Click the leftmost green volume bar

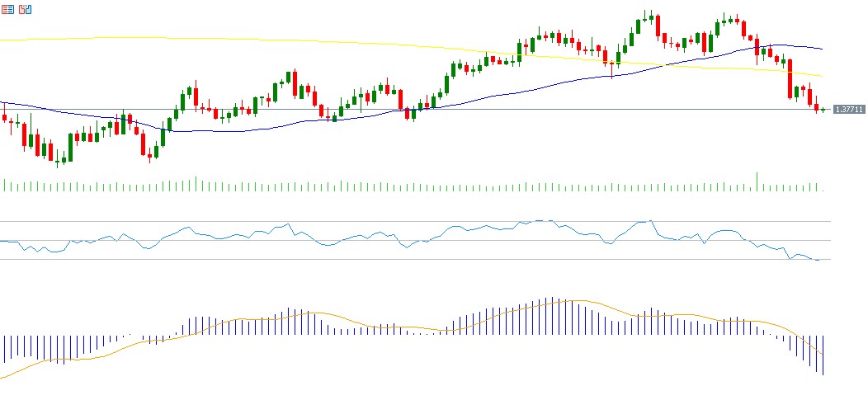coord(4,185)
